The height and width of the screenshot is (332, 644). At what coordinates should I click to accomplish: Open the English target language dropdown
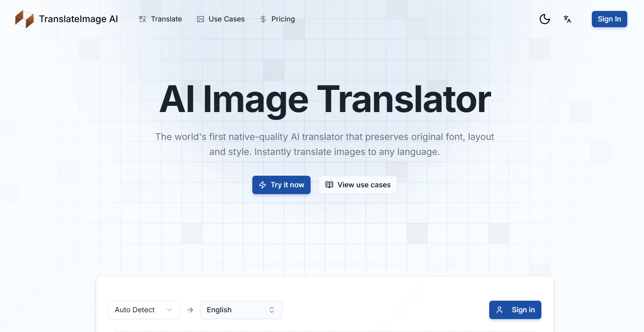click(x=241, y=310)
